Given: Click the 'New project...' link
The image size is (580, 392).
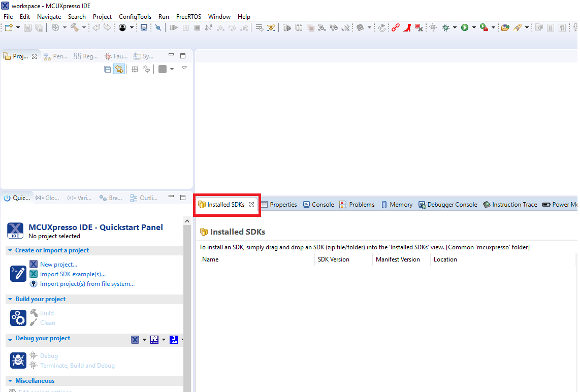Looking at the screenshot, I should [x=58, y=265].
